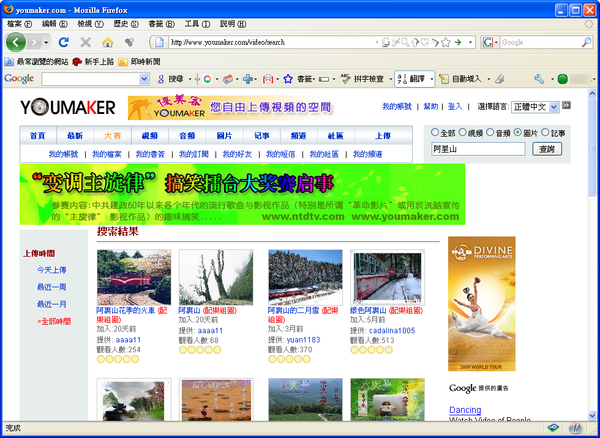Switch to the 視頻 site tab

tap(150, 135)
